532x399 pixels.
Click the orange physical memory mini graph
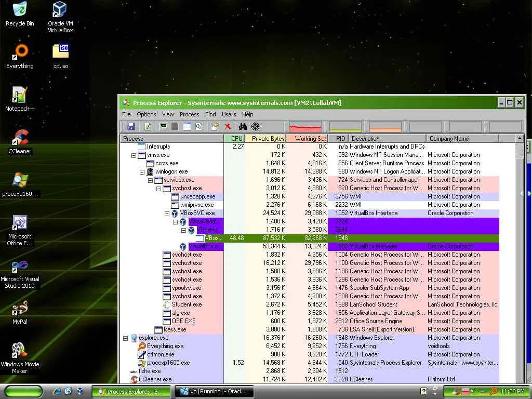tap(385, 127)
